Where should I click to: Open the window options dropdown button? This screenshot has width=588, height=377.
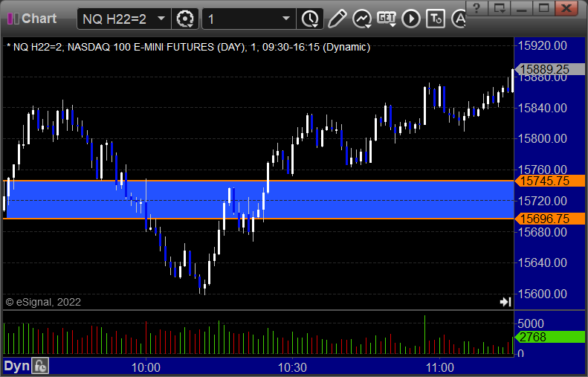click(x=499, y=7)
